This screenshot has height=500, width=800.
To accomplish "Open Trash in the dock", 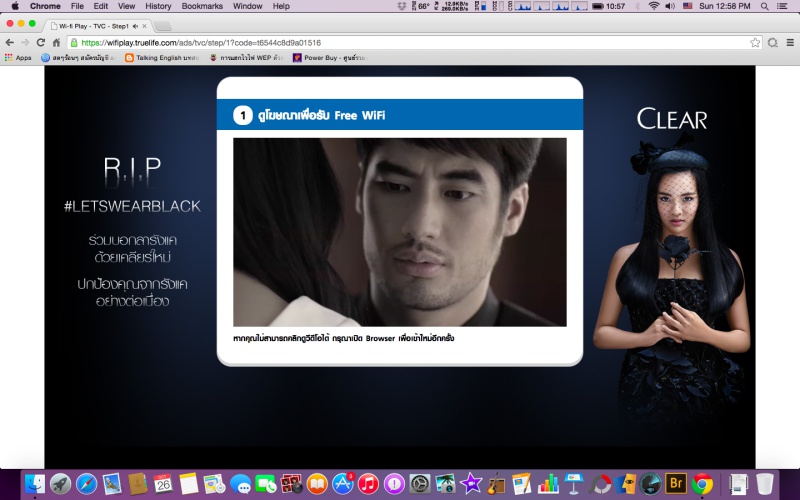I will 764,484.
